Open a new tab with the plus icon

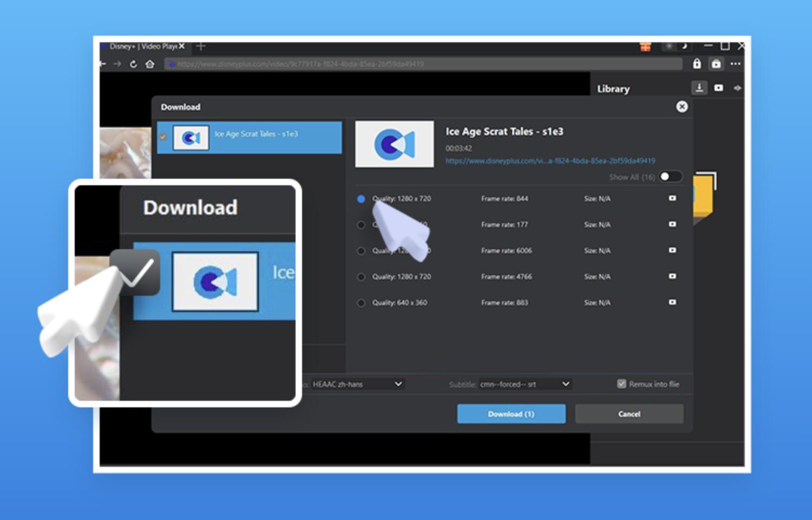click(x=201, y=47)
